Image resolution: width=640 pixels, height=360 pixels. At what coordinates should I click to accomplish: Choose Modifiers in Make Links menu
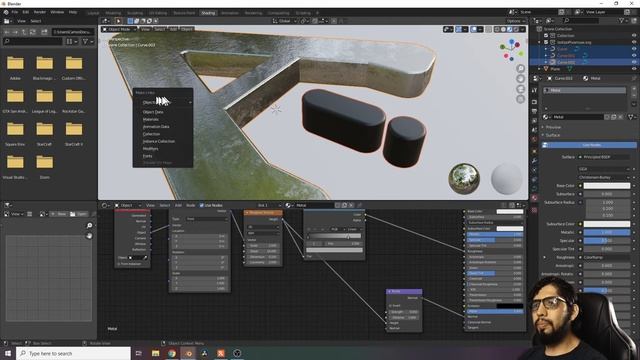[151, 149]
